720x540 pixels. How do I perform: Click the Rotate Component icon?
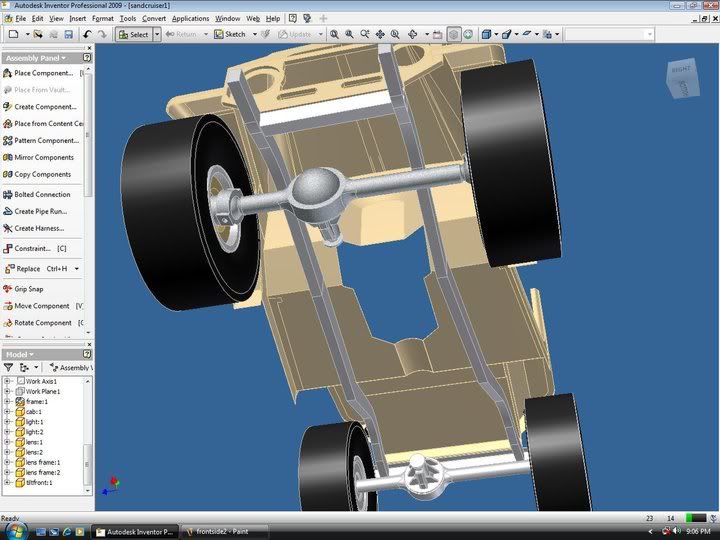[x=7, y=323]
